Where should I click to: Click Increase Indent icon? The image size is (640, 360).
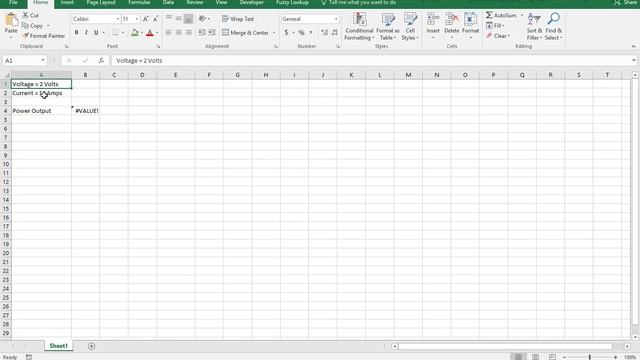click(211, 32)
